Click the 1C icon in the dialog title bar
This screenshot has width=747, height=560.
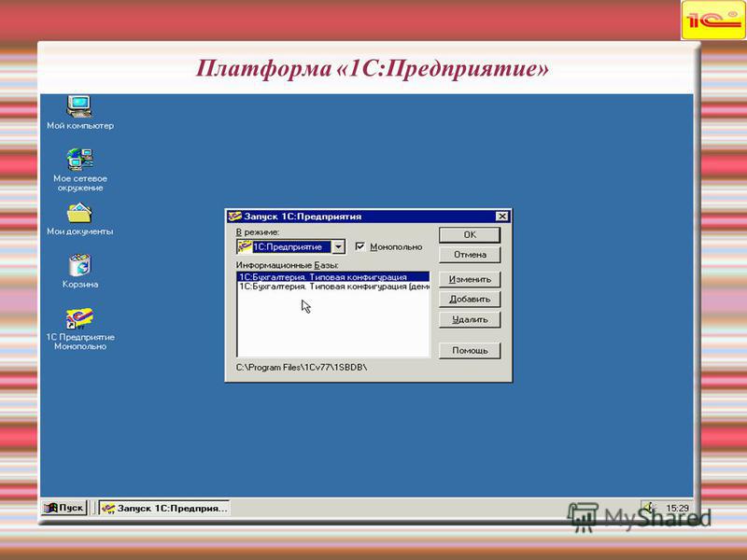234,217
